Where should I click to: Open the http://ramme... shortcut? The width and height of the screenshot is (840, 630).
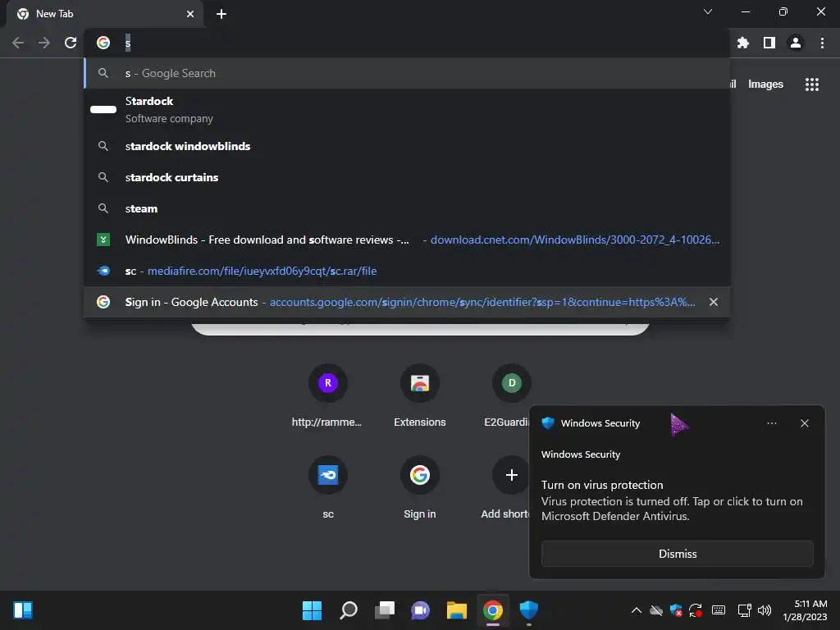(328, 396)
